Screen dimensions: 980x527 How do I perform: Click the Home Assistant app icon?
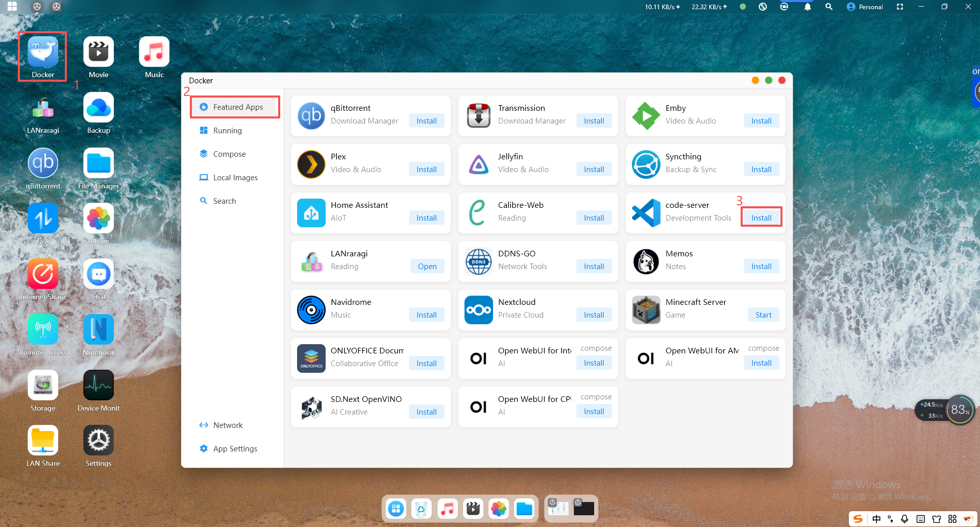pyautogui.click(x=311, y=213)
